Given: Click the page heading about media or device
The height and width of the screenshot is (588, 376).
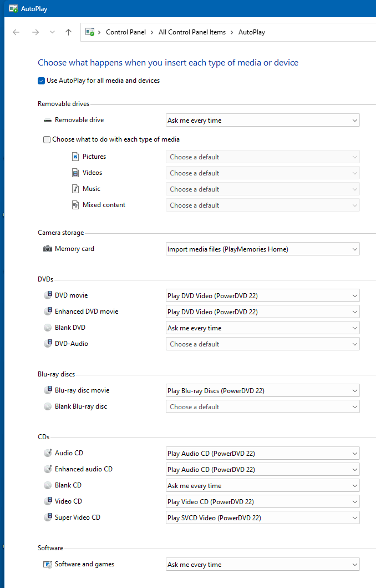Looking at the screenshot, I should pyautogui.click(x=168, y=63).
